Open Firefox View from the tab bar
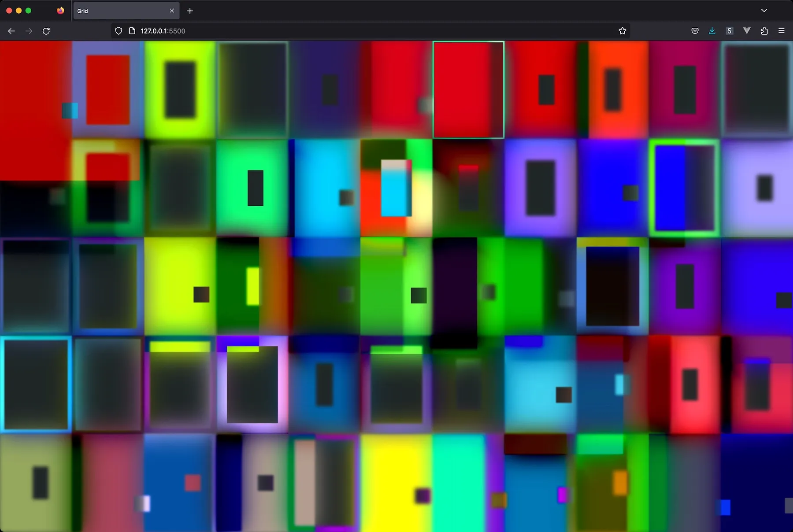 tap(60, 11)
